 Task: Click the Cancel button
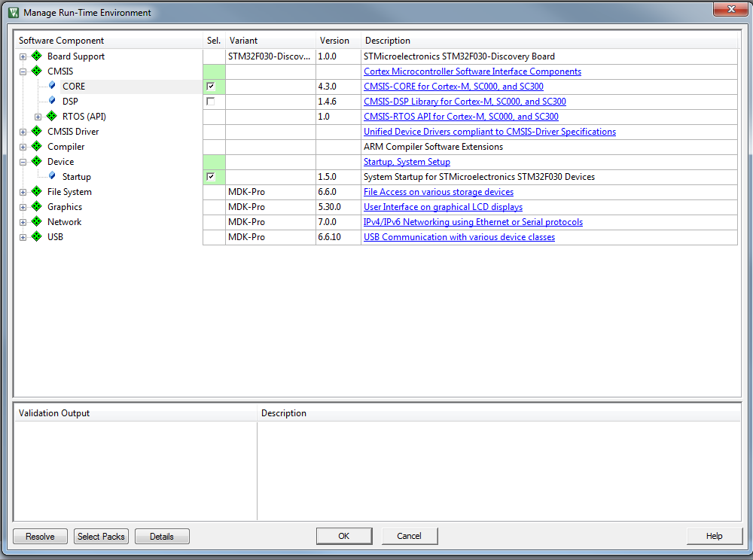[409, 536]
